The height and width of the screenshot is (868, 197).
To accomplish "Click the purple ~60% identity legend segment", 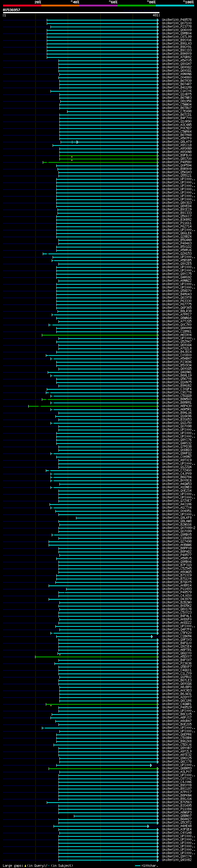I will coord(99,6).
